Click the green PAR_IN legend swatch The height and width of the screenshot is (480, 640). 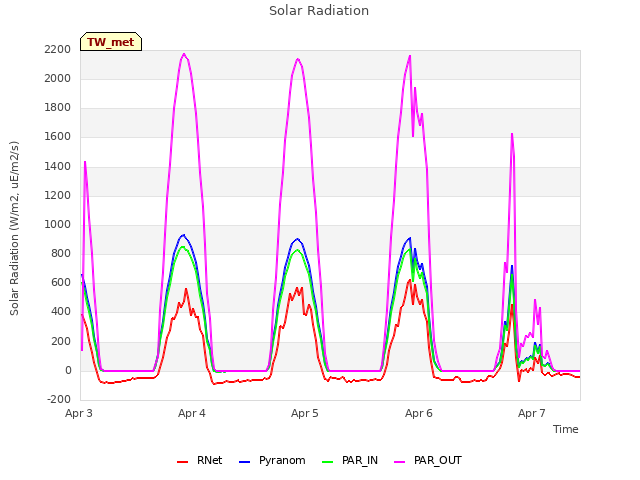point(327,462)
